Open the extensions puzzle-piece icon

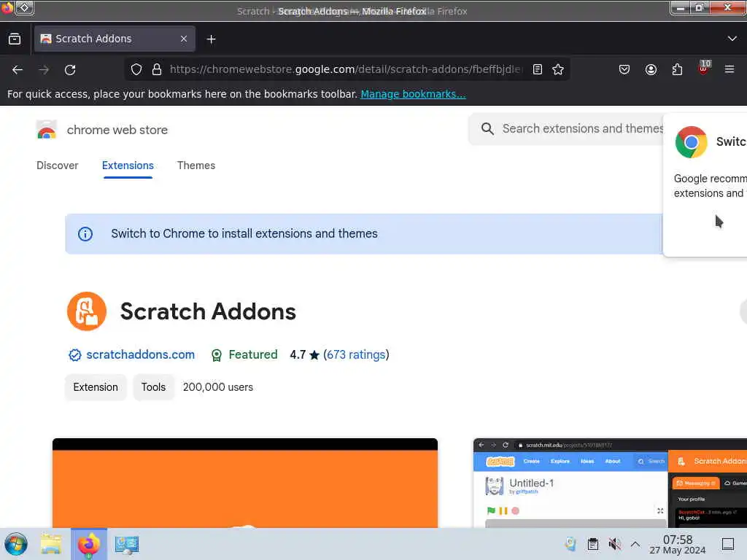tap(677, 69)
